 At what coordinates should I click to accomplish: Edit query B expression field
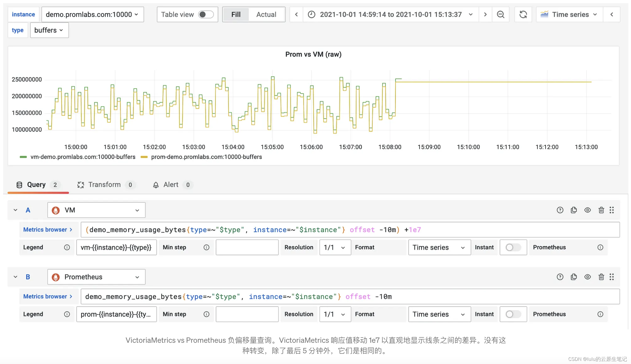pos(350,297)
